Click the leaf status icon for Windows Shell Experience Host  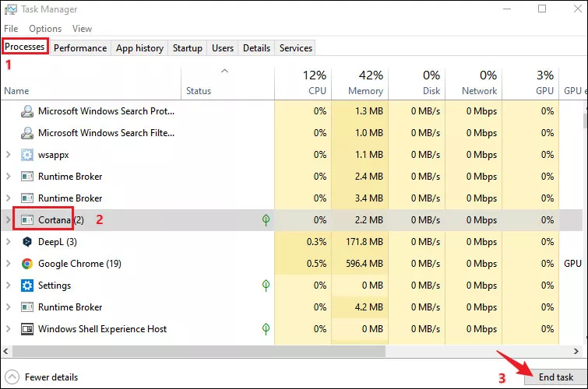coord(266,329)
